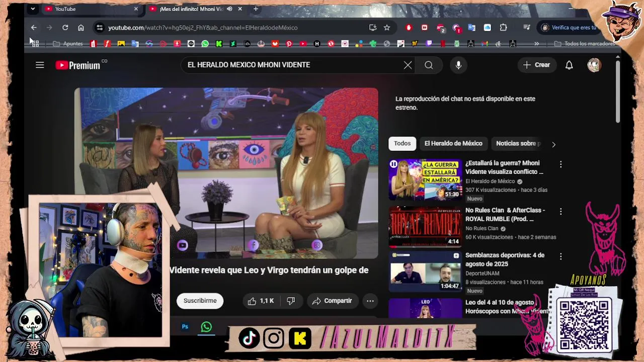The height and width of the screenshot is (362, 644).
Task: Open the apps grid shortcut in bookmarks bar
Action: pyautogui.click(x=35, y=44)
